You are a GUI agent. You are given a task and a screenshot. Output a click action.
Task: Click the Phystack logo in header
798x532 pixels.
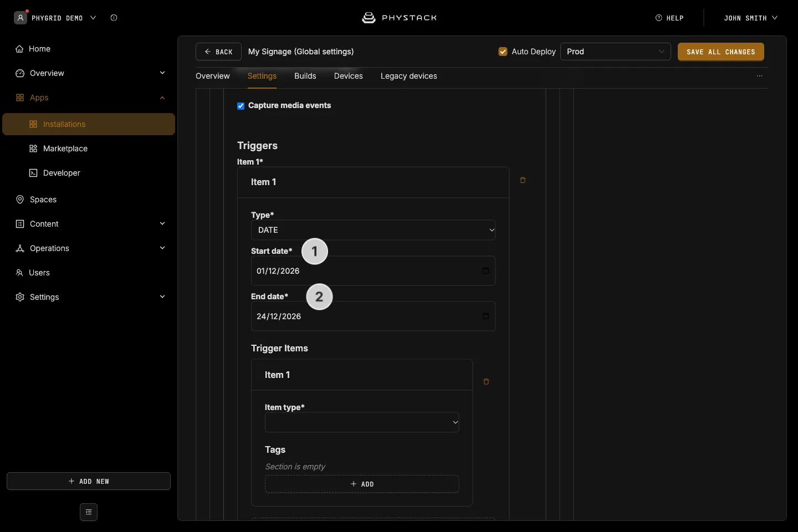point(399,18)
